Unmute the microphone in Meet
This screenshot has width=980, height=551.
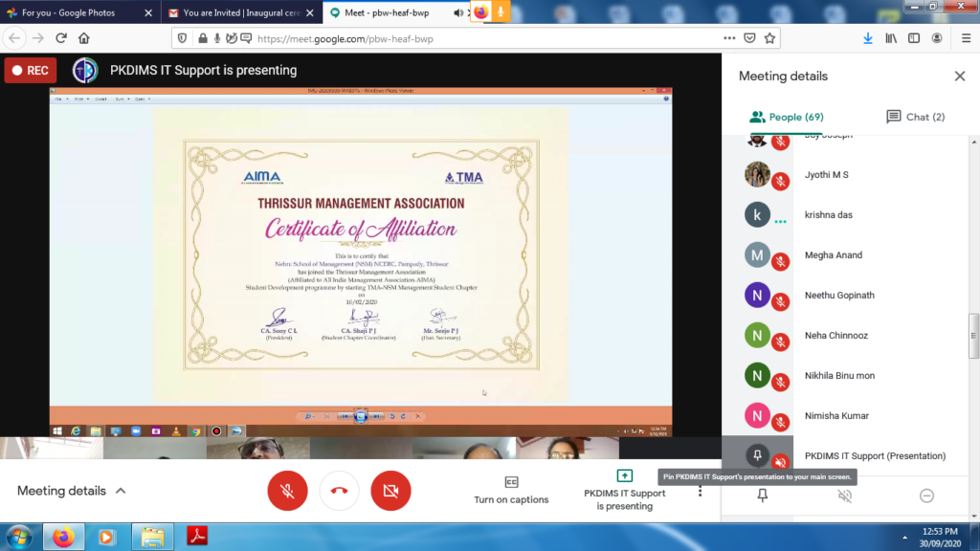click(287, 491)
